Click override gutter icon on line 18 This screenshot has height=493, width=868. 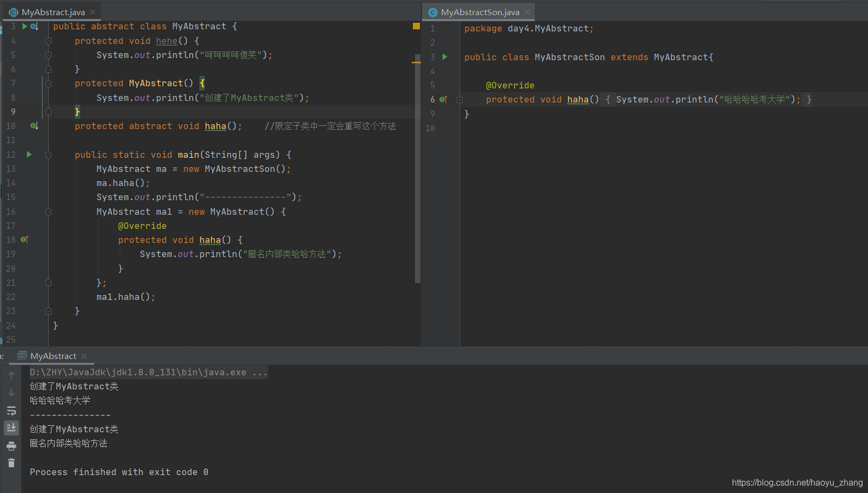pos(24,239)
